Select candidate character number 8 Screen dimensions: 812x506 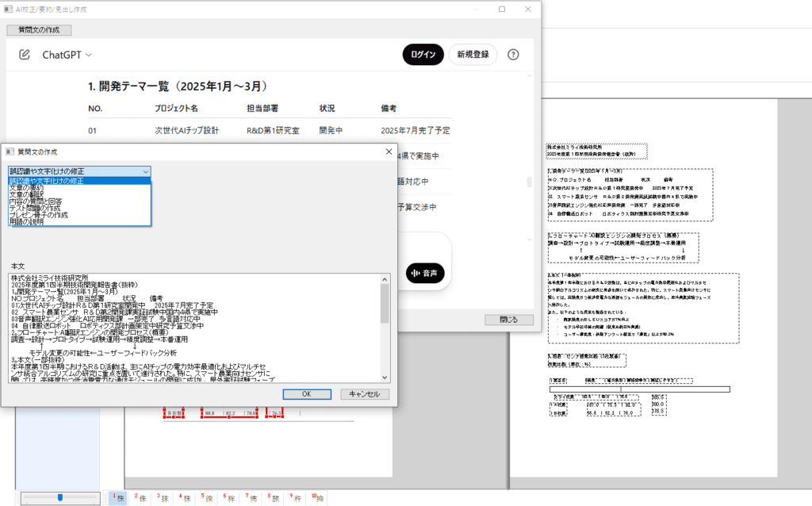(274, 498)
